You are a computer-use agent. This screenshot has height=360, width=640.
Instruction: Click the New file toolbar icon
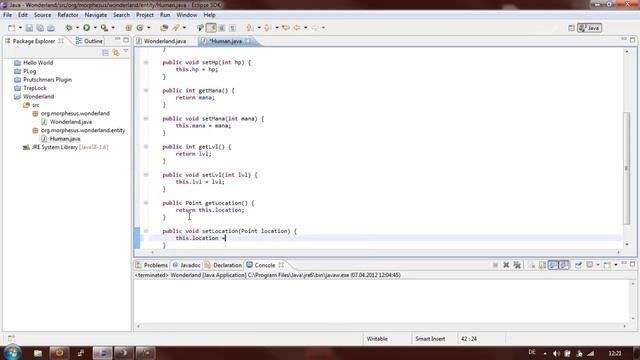(x=12, y=28)
